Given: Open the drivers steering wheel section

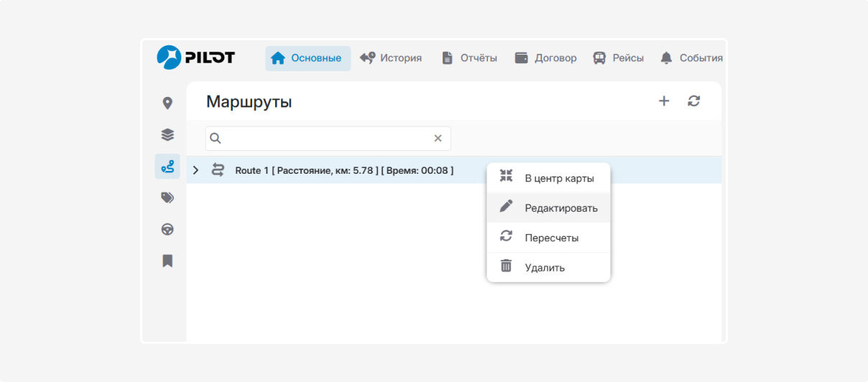Looking at the screenshot, I should pyautogui.click(x=167, y=230).
